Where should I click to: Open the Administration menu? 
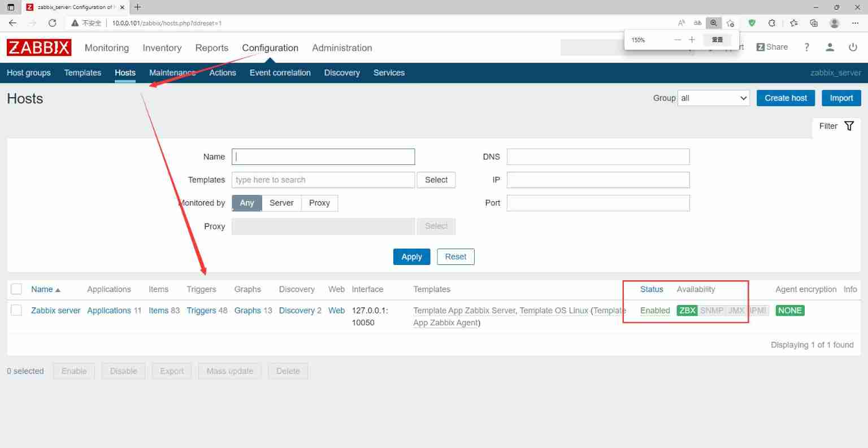click(x=342, y=48)
